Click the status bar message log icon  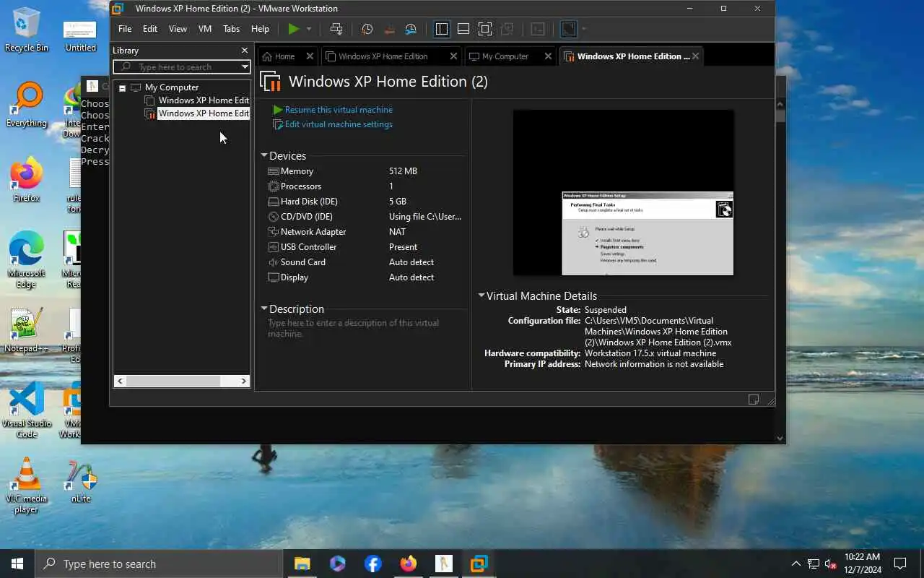click(754, 400)
